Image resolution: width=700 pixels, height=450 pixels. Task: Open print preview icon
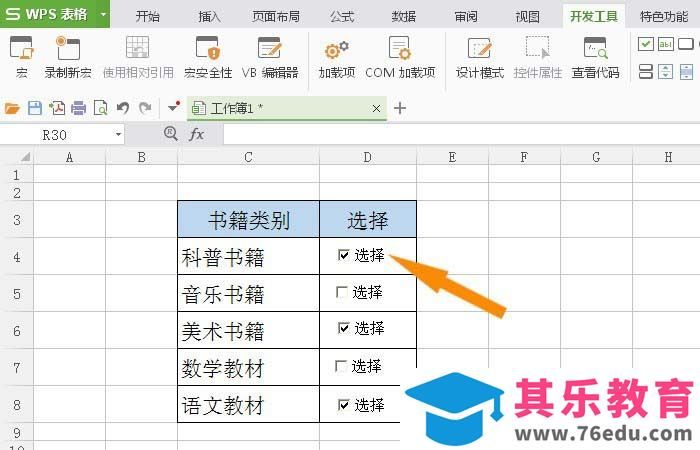pos(100,108)
